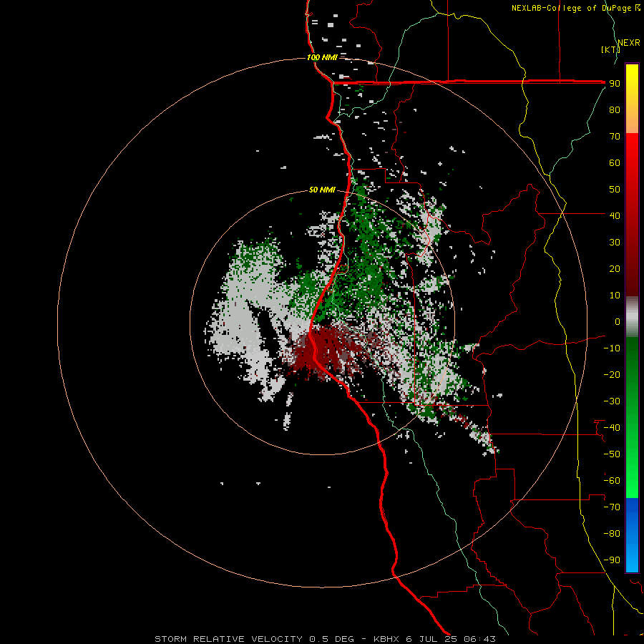Select the positive "20" scale value
Viewport: 644px width, 644px height.
[x=615, y=268]
